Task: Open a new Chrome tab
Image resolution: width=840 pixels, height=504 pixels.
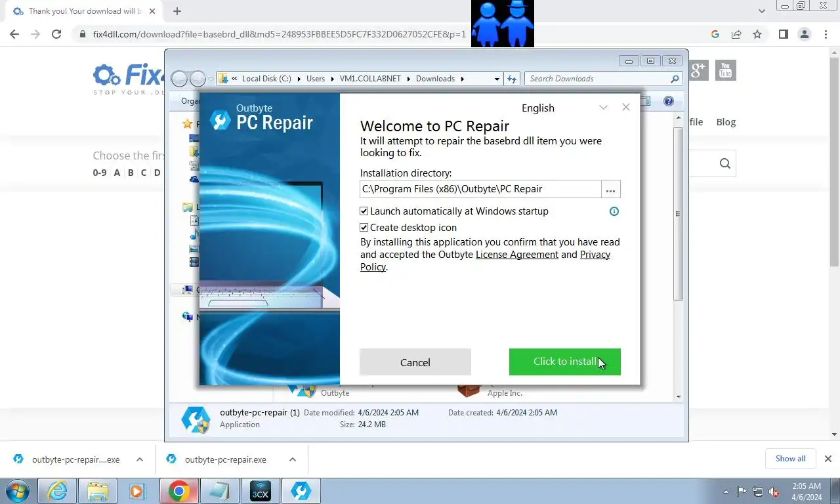Action: [177, 11]
